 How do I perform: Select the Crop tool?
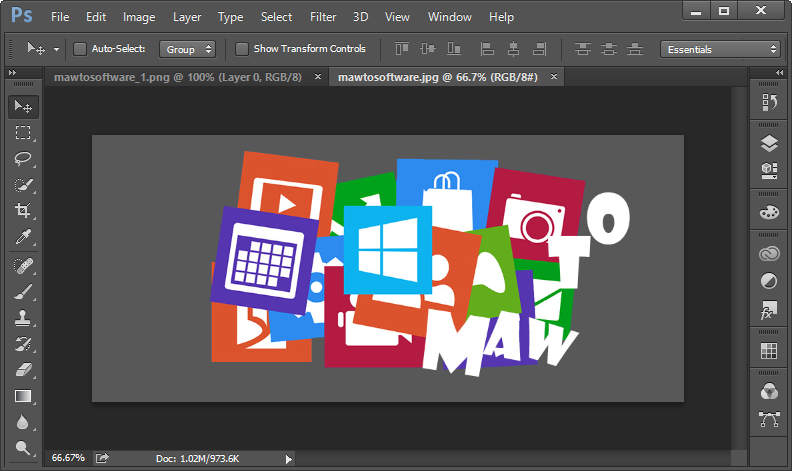23,210
